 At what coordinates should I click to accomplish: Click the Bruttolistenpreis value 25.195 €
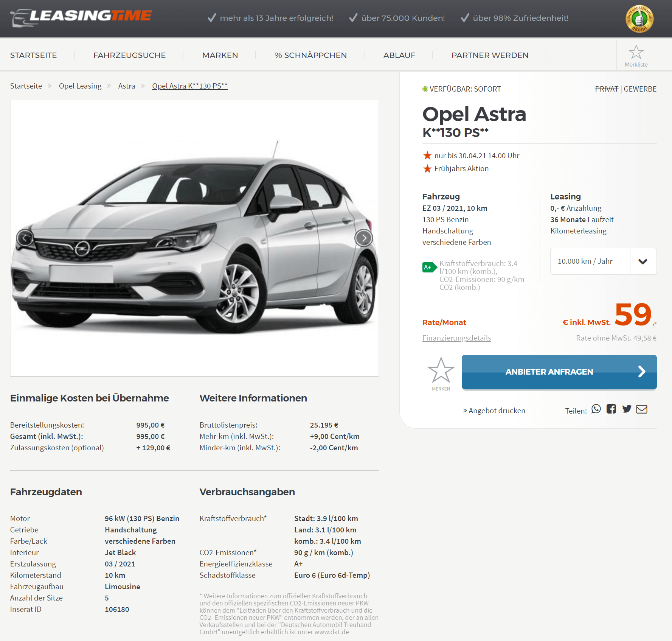(x=324, y=425)
